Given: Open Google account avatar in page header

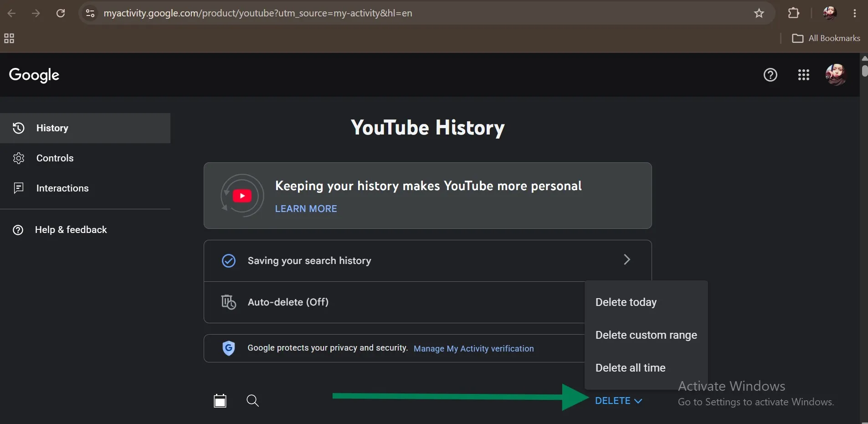Looking at the screenshot, I should [836, 75].
